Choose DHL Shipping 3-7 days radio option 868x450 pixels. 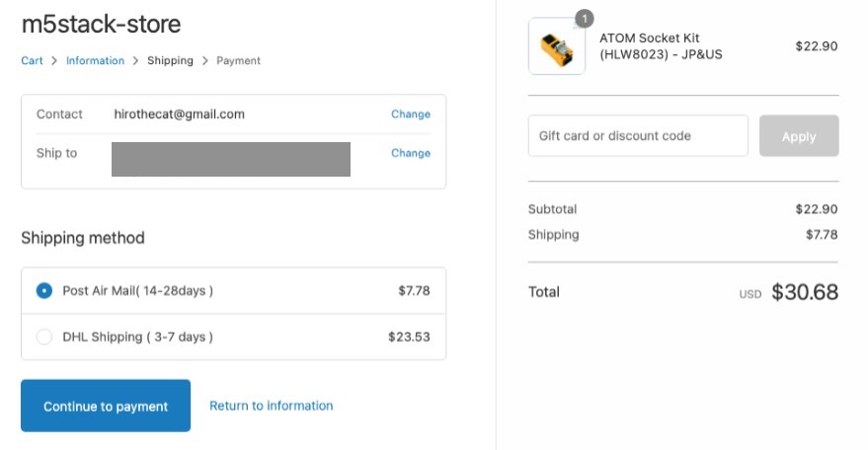pos(44,337)
